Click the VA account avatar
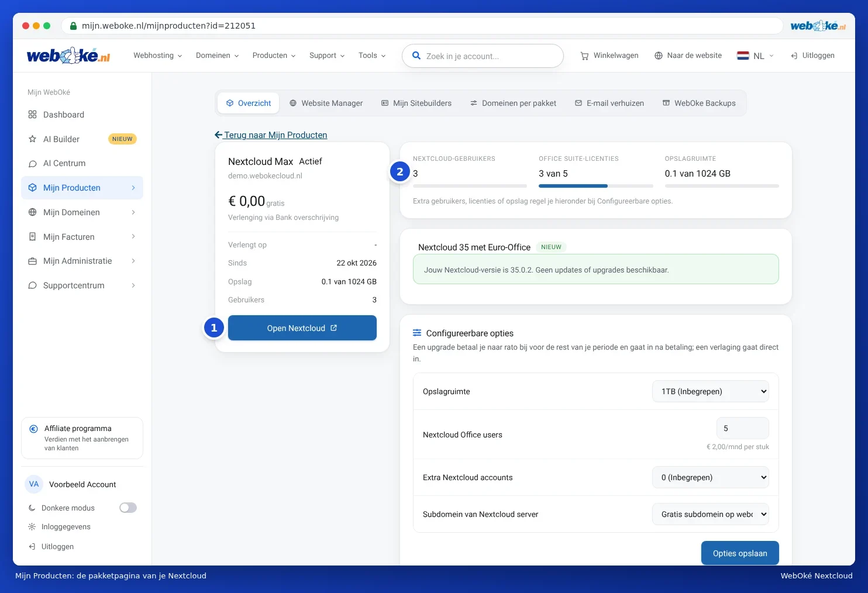 [x=34, y=484]
